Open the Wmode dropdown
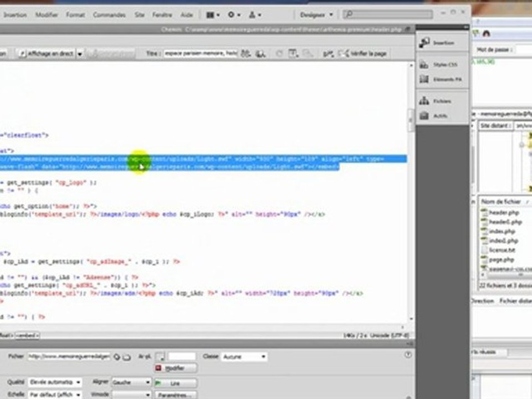532x399 pixels. coord(131,395)
